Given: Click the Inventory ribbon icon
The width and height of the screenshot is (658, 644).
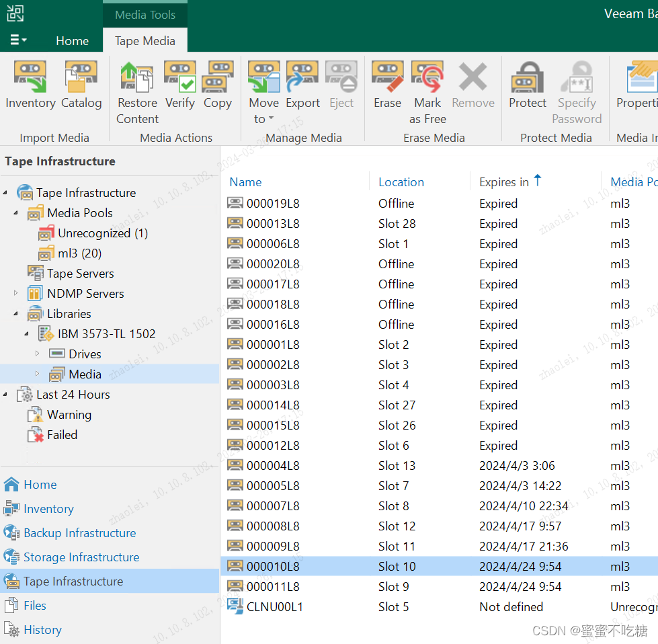Looking at the screenshot, I should [30, 77].
